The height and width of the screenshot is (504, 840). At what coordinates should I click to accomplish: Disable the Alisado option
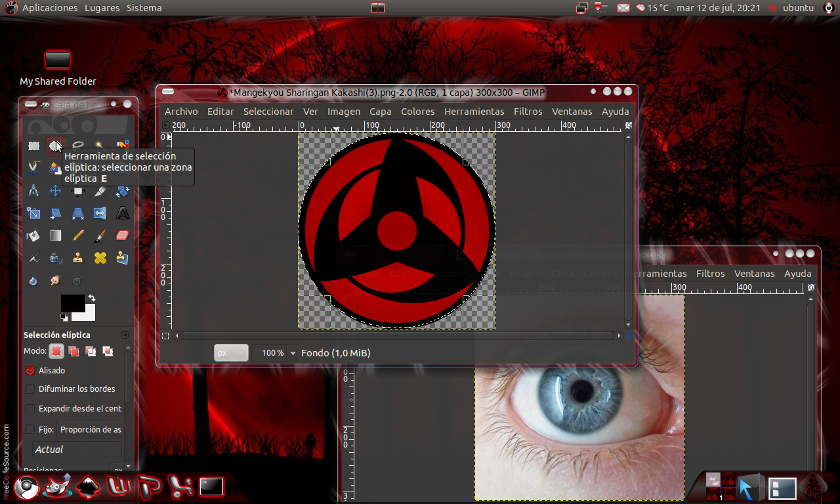[30, 370]
